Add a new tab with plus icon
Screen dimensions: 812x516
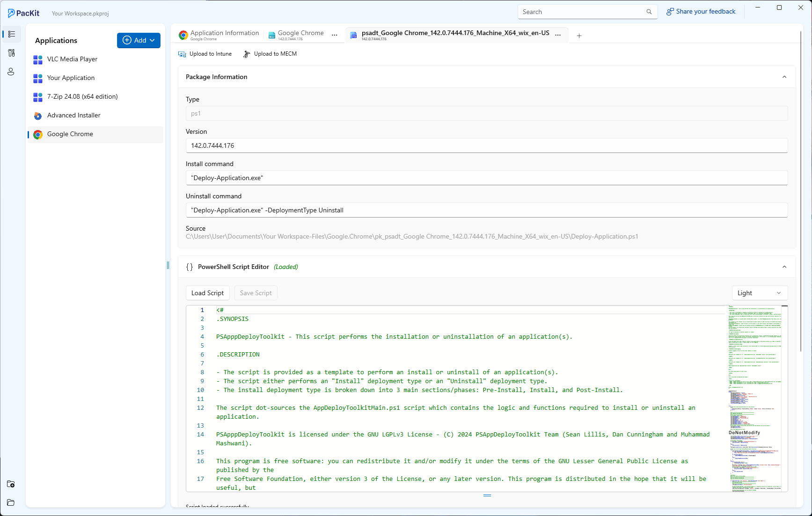pos(579,36)
